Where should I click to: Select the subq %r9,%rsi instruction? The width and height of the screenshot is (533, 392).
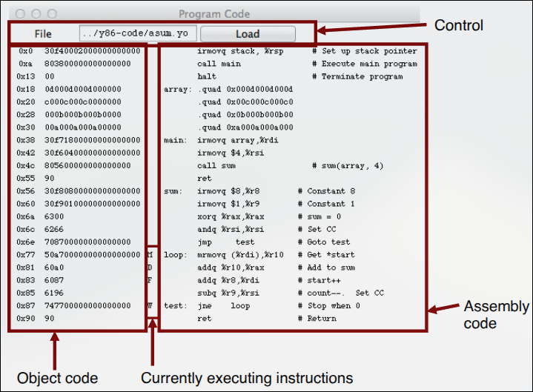(x=228, y=293)
